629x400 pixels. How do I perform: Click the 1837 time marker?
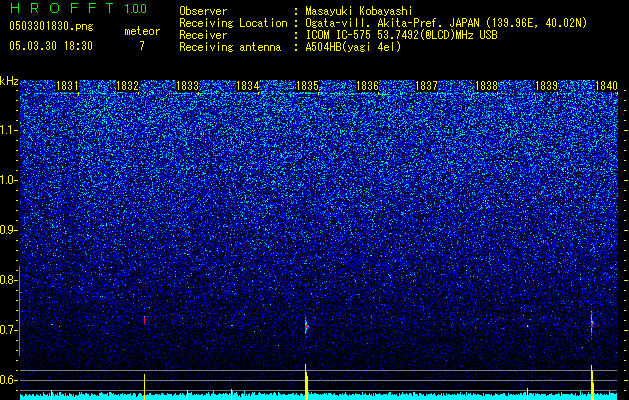coord(426,86)
